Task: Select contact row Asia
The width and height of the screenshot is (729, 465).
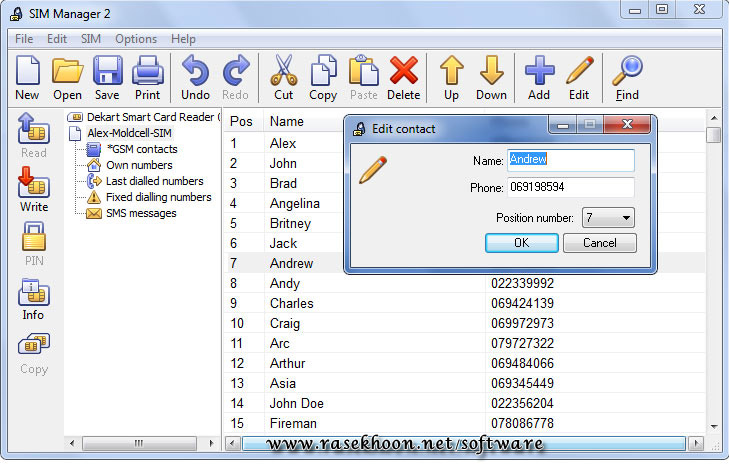Action: (465, 383)
